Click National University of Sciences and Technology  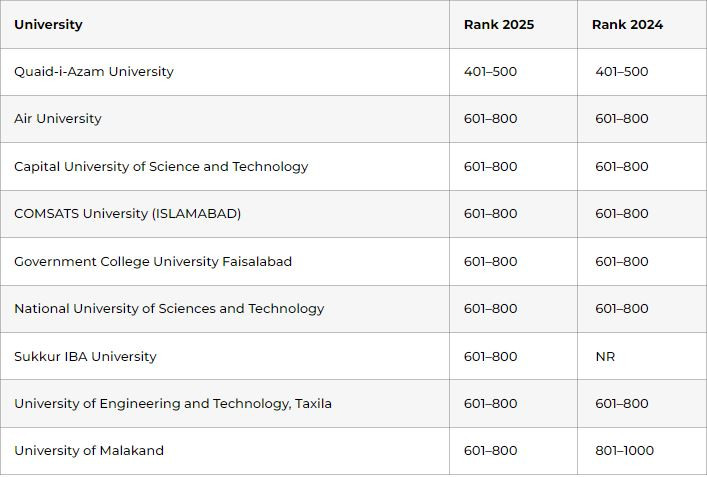[169, 309]
